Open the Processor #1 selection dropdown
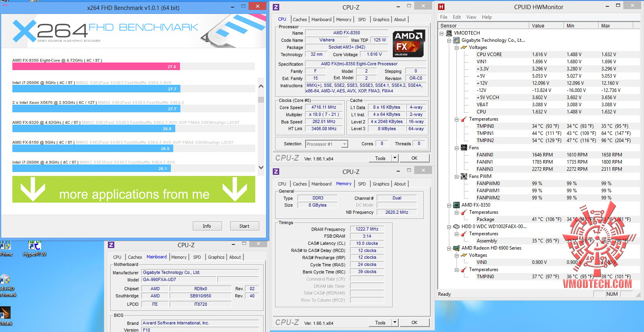Screen dimensions: 644x332 327,144
